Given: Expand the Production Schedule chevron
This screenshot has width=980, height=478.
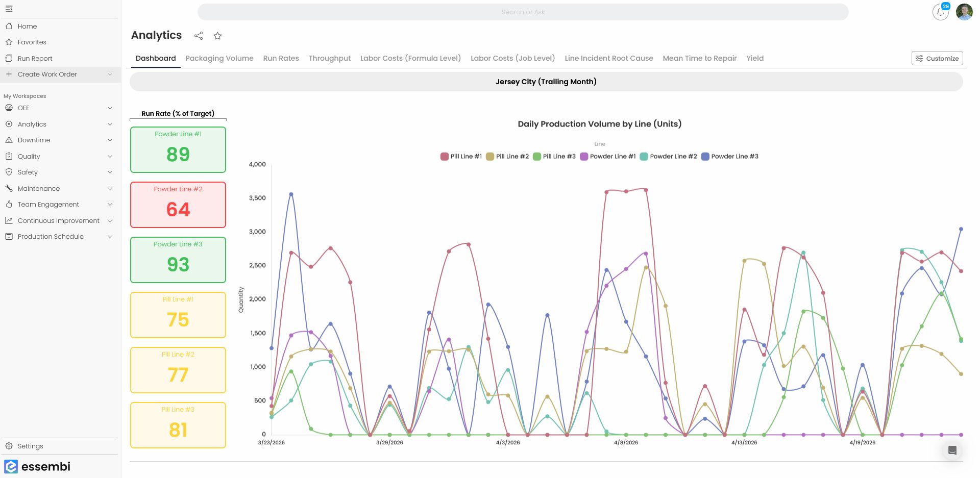Looking at the screenshot, I should tap(110, 236).
